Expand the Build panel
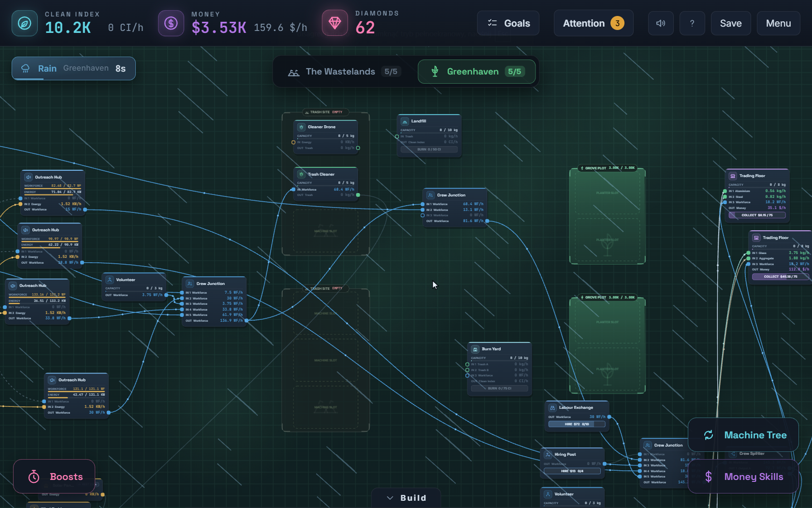Viewport: 812px width, 508px height. click(x=406, y=498)
